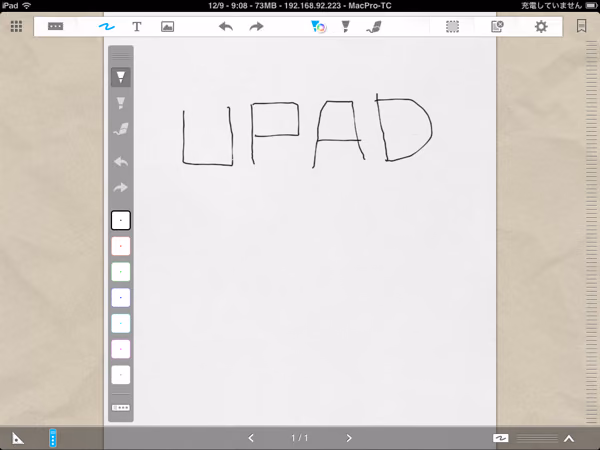Click the 1 / 1 page indicator
600x450 pixels.
(300, 438)
